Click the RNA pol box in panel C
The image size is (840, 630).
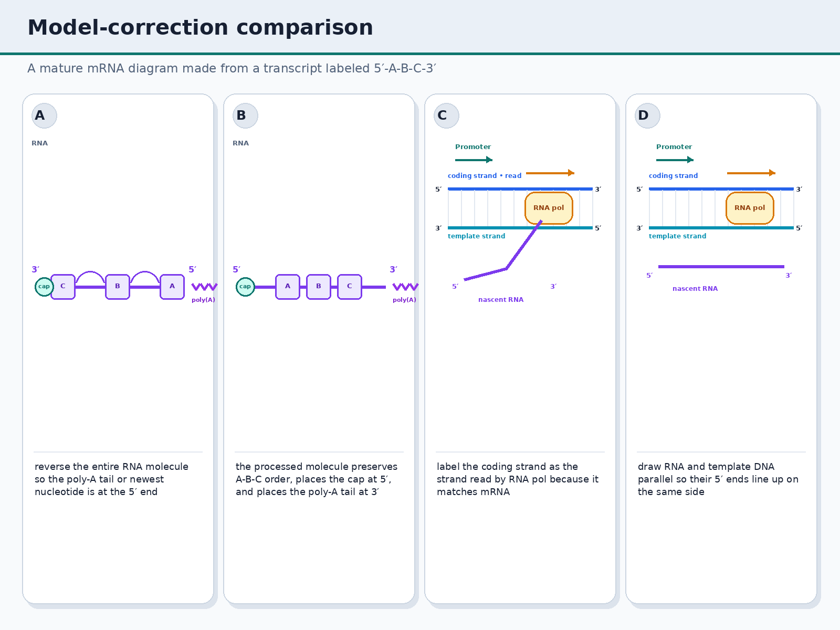click(549, 208)
